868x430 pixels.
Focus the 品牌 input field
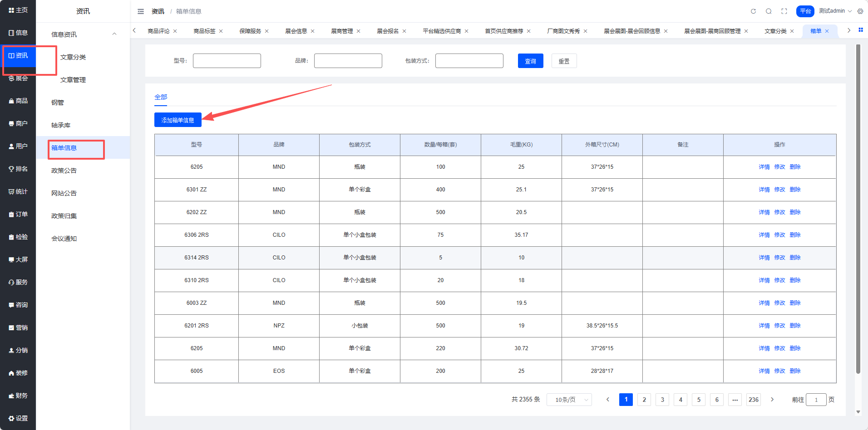coord(348,61)
